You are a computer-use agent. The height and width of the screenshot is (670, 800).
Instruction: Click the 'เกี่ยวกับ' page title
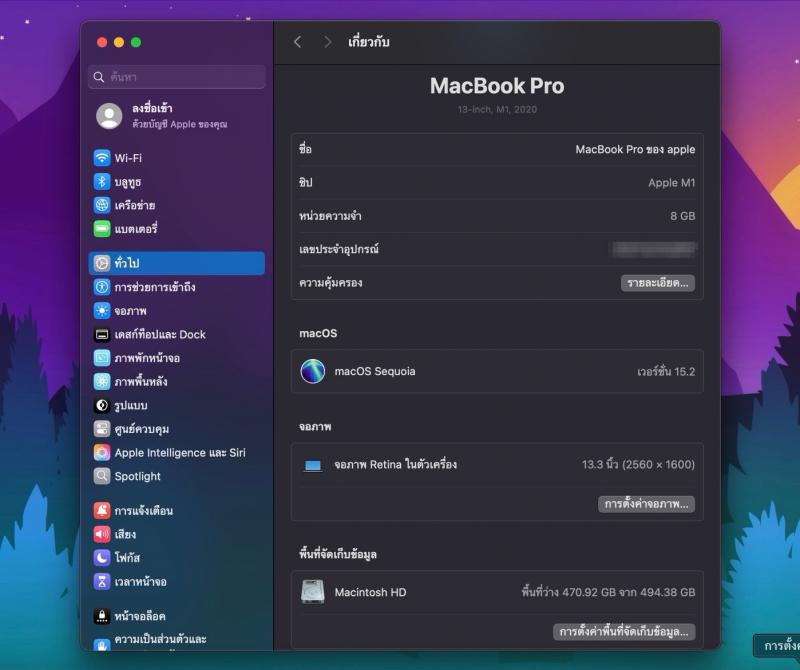click(x=368, y=42)
